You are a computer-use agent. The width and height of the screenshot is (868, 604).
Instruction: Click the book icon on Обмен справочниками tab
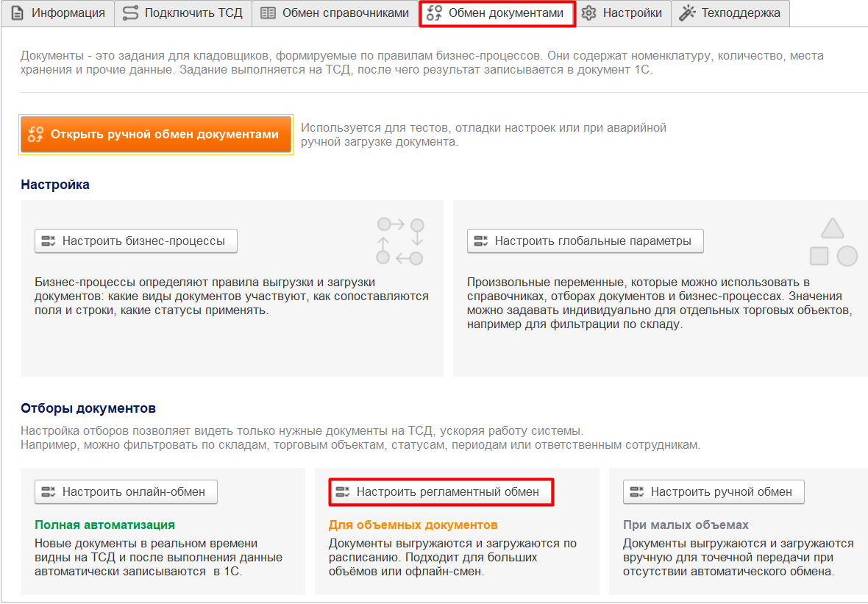pyautogui.click(x=268, y=13)
